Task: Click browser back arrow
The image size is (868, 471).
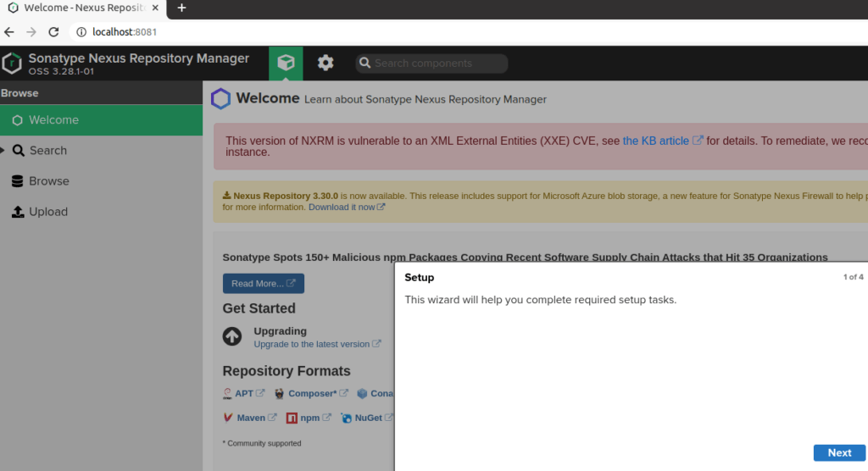Action: 9,32
